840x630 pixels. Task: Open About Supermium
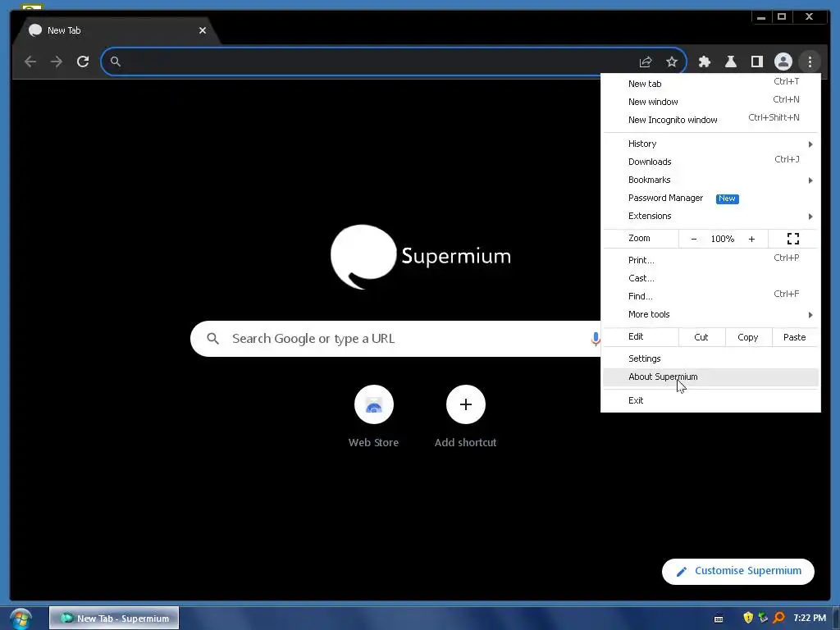click(710, 377)
